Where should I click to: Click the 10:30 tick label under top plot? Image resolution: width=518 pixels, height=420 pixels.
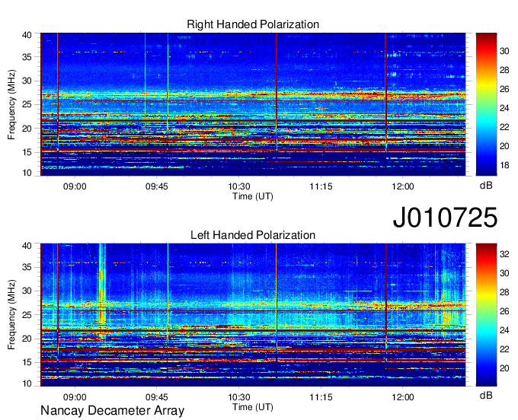point(239,186)
